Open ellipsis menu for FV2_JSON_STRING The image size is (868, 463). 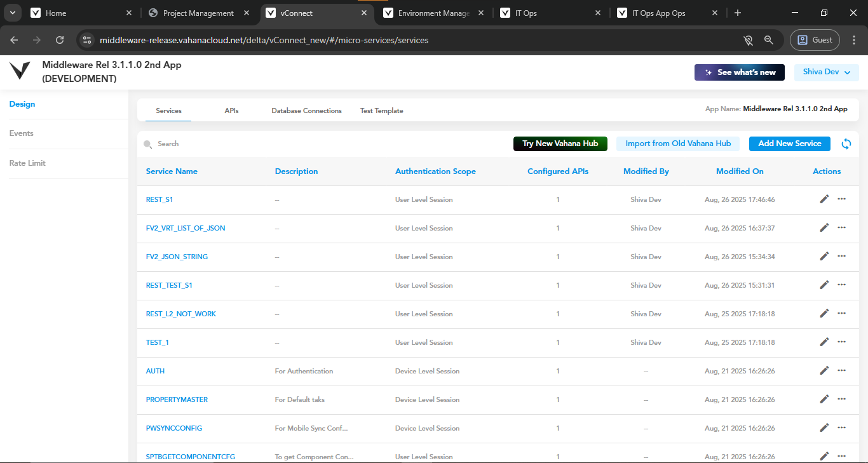842,256
